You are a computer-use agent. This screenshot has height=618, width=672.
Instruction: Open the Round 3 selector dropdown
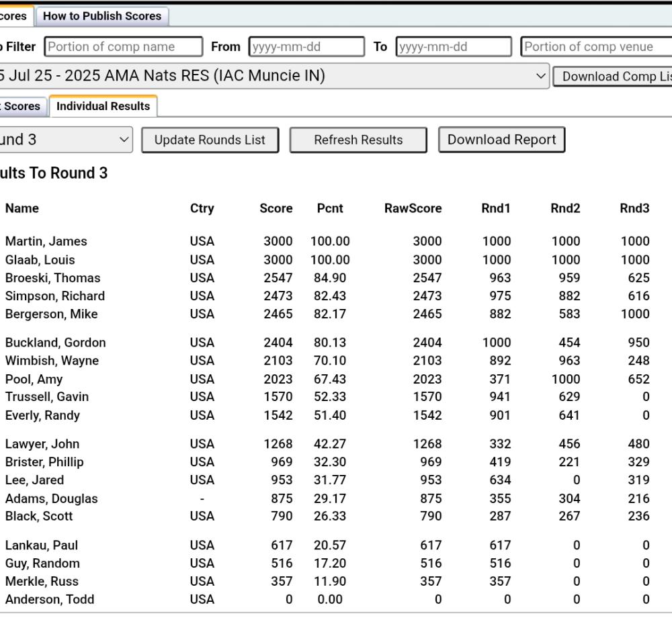pyautogui.click(x=66, y=140)
